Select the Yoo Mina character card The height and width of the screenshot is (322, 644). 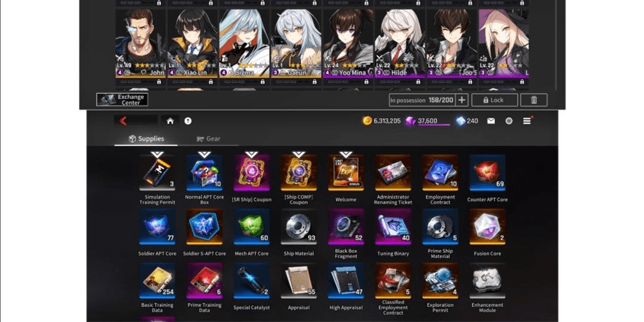click(347, 43)
